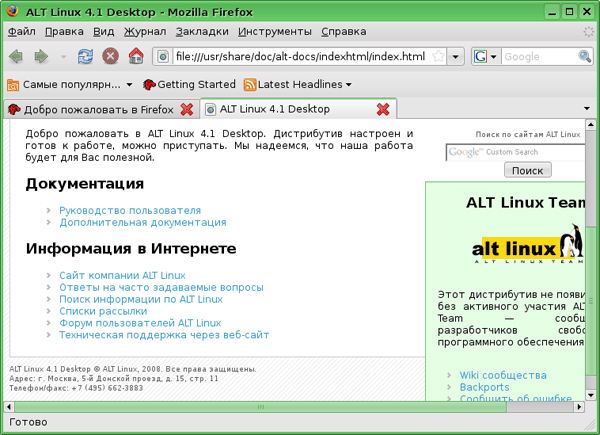Click the Google search box in toolbar
The image size is (600, 435).
(x=540, y=57)
